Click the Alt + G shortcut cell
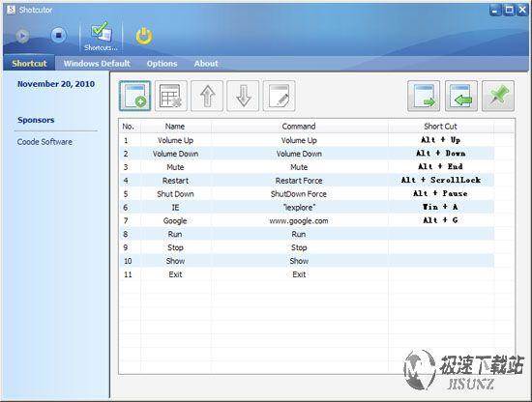 [x=440, y=220]
